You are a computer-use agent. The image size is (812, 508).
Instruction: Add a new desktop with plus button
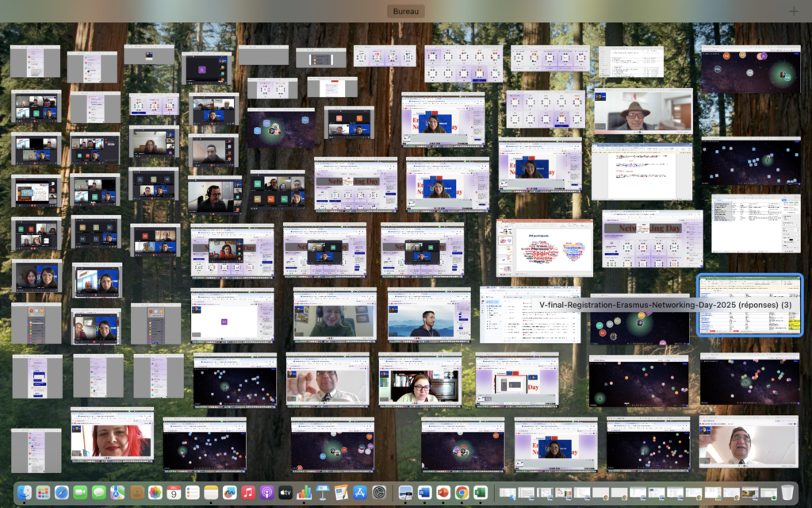794,11
